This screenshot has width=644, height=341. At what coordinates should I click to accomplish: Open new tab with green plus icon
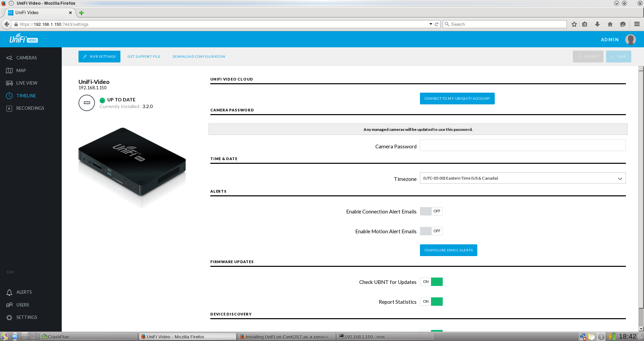click(82, 13)
